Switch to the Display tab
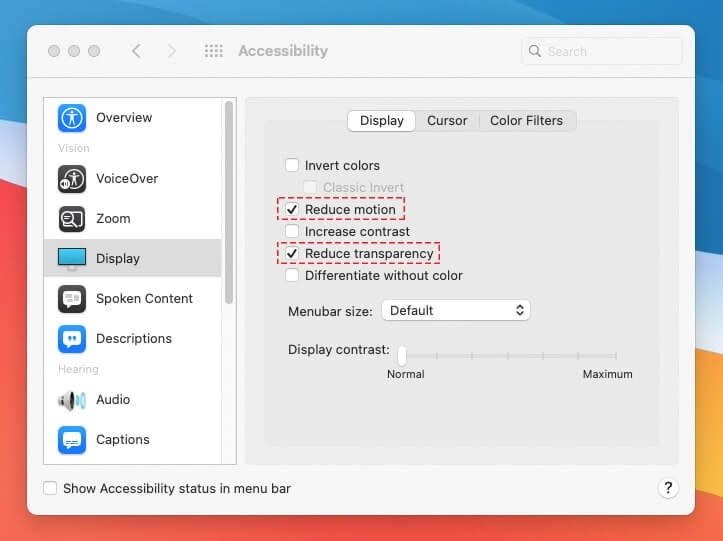 point(381,121)
